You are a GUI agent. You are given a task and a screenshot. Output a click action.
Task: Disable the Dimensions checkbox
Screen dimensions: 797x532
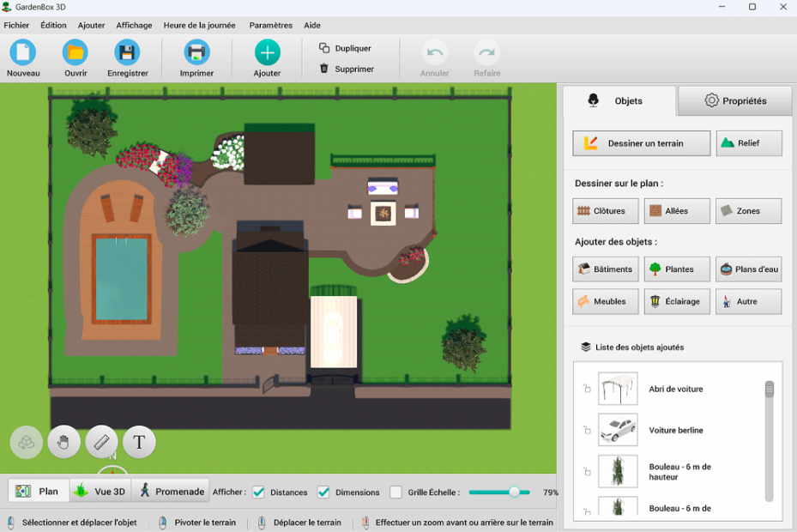(x=323, y=493)
